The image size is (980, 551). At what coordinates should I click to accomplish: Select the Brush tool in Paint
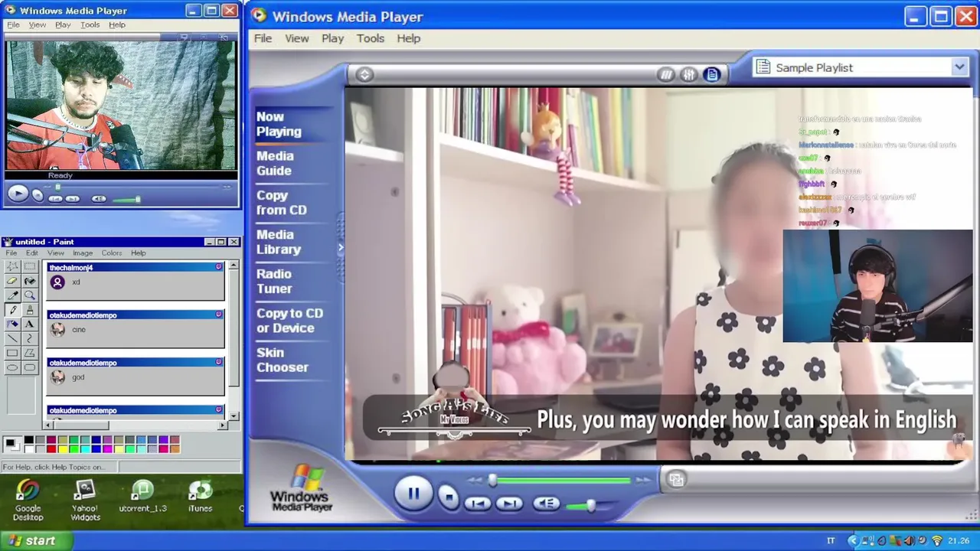[29, 310]
